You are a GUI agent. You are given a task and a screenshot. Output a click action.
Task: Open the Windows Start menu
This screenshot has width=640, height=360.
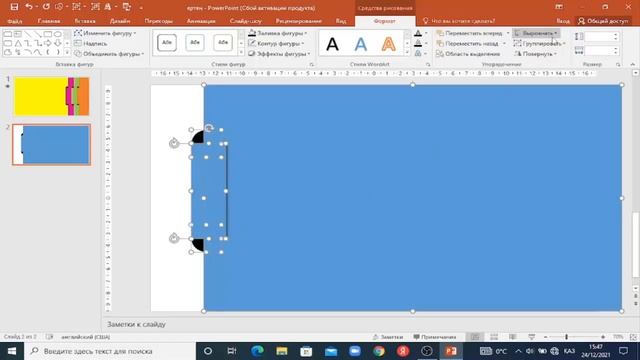[12, 351]
